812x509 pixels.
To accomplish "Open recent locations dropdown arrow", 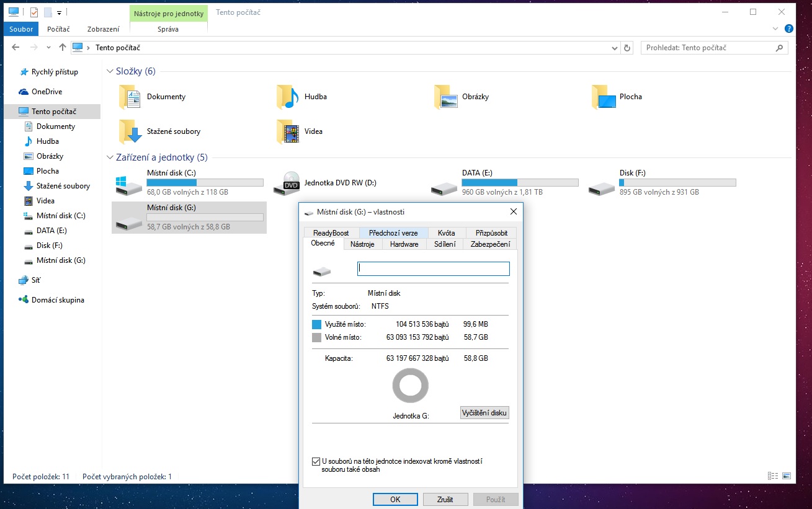I will pyautogui.click(x=49, y=48).
